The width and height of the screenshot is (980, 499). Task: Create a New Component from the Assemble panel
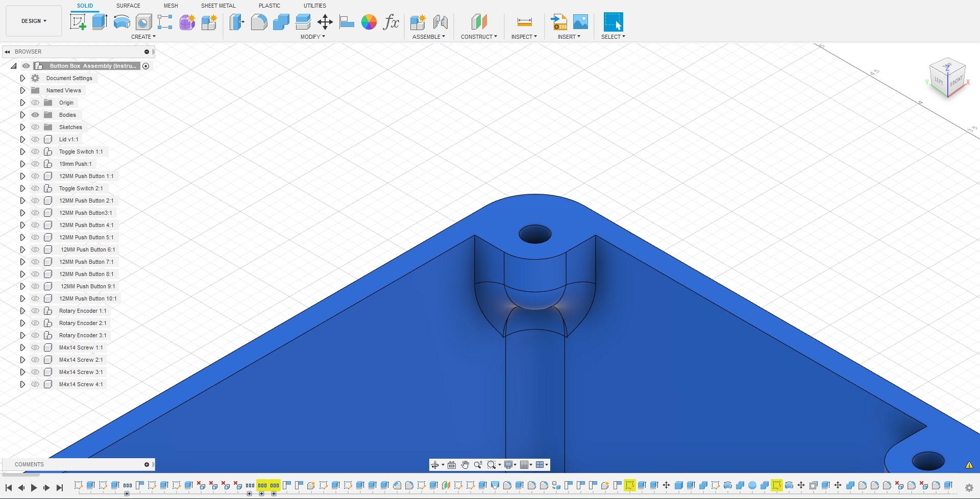(418, 22)
